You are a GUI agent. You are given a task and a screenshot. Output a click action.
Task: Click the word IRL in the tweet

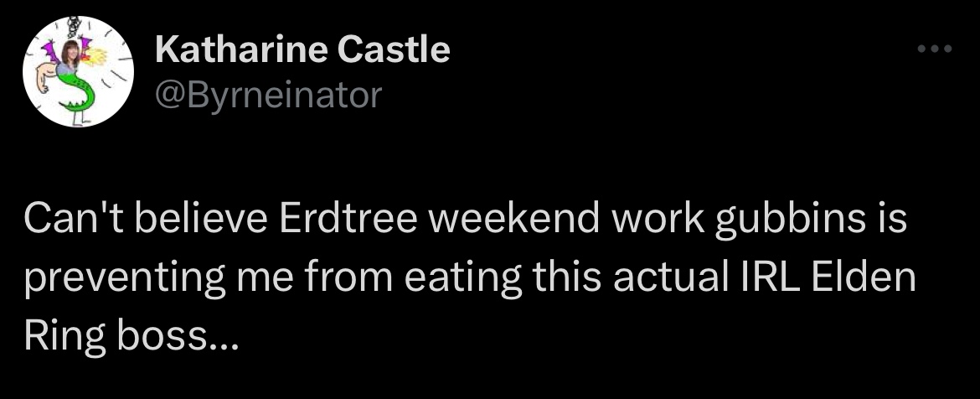click(765, 277)
